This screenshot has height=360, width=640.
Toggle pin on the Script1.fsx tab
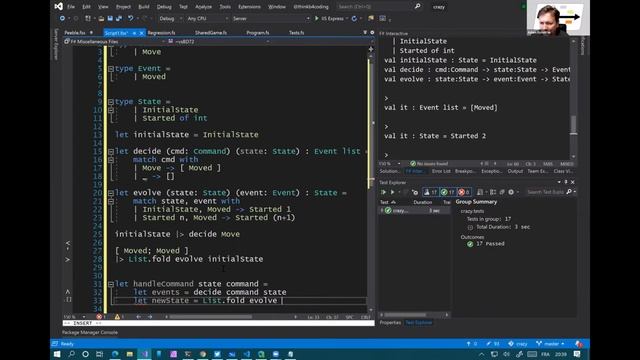(134, 33)
